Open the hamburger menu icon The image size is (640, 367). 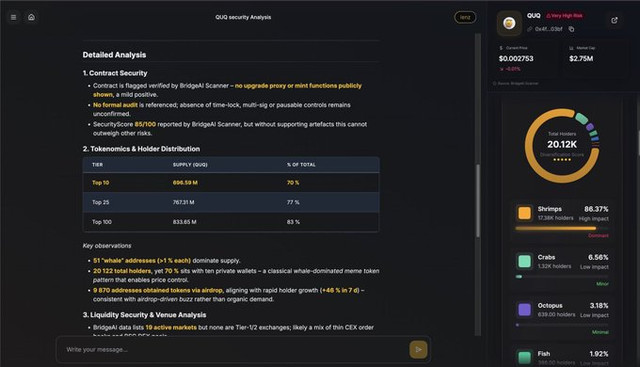click(13, 17)
